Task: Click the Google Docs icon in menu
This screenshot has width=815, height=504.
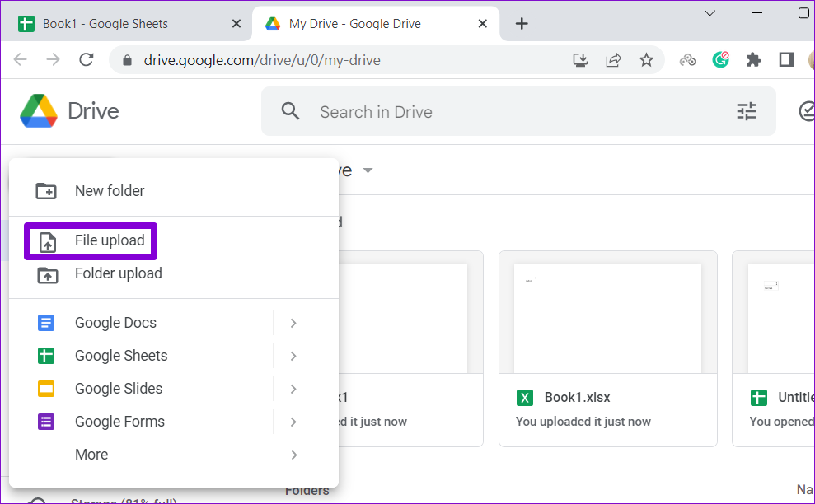Action: tap(46, 323)
